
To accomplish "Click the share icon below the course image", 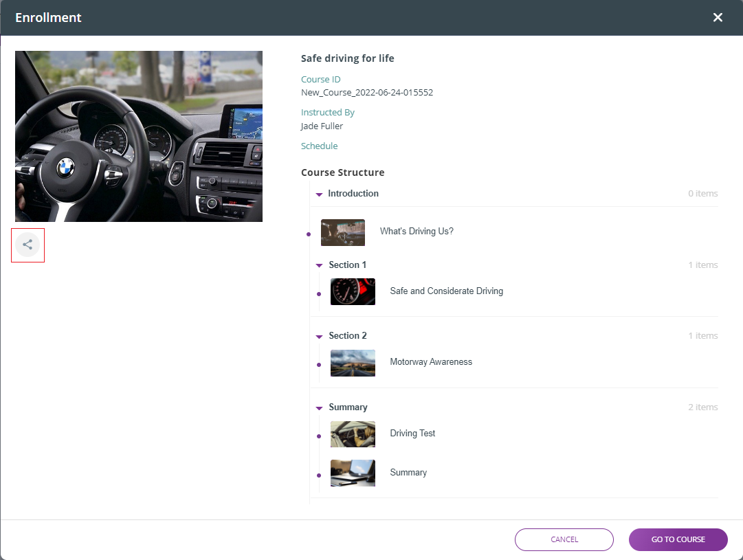I will [27, 245].
